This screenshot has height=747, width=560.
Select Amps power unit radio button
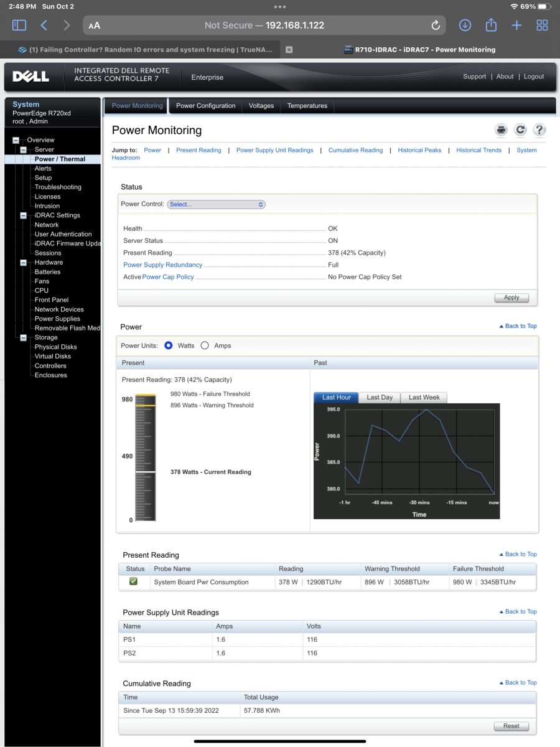pos(205,345)
